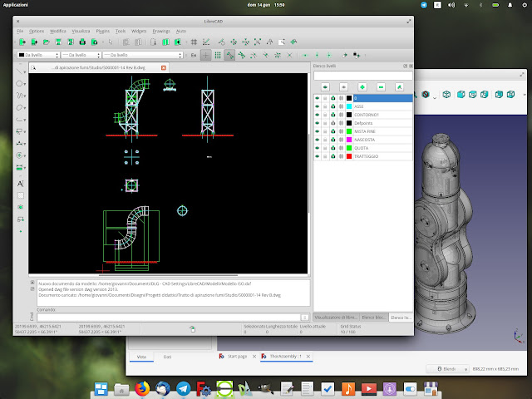Click the add layer green plus icon
Image resolution: width=532 pixels, height=399 pixels.
(x=362, y=86)
